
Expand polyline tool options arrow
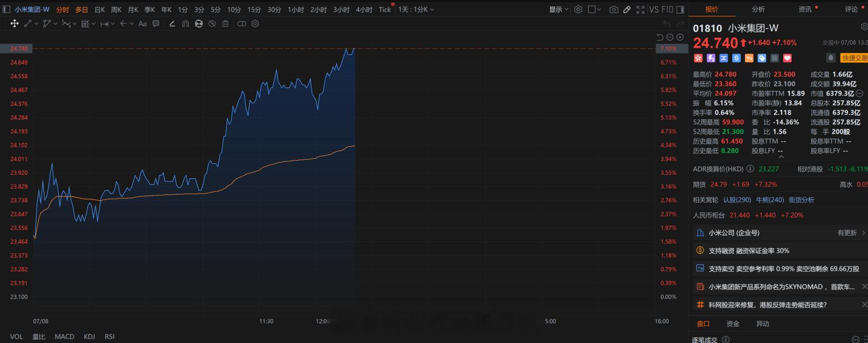(x=55, y=24)
